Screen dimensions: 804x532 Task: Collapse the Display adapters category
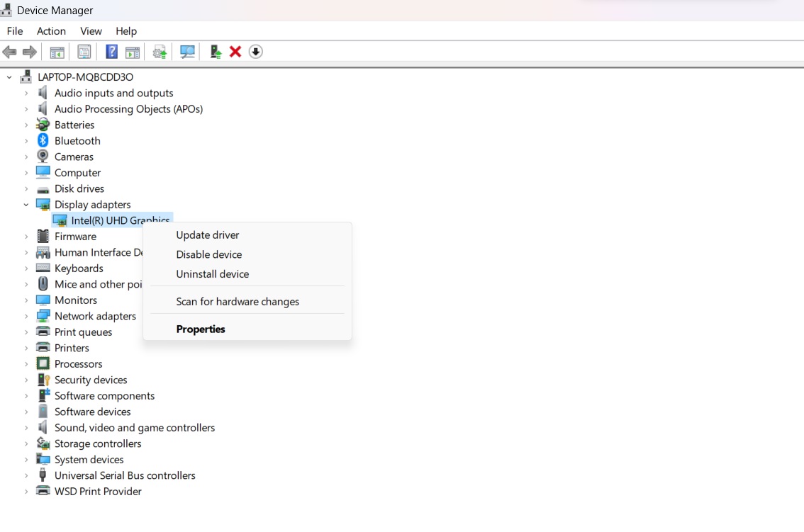(26, 205)
